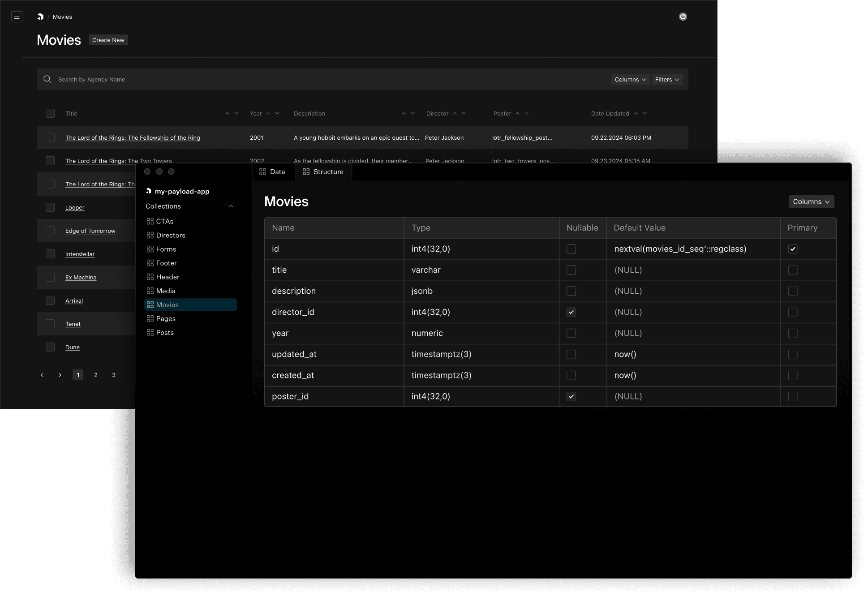Click the current page 1 button

78,375
